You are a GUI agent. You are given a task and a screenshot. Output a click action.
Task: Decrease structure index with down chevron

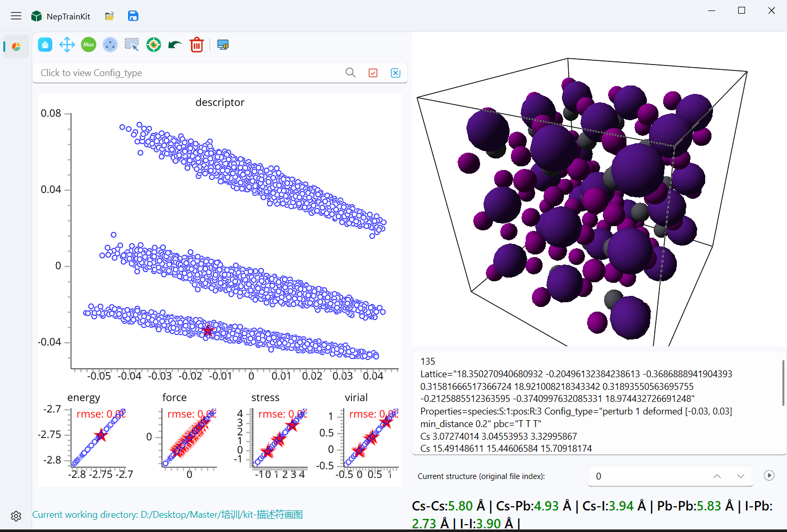click(x=740, y=476)
